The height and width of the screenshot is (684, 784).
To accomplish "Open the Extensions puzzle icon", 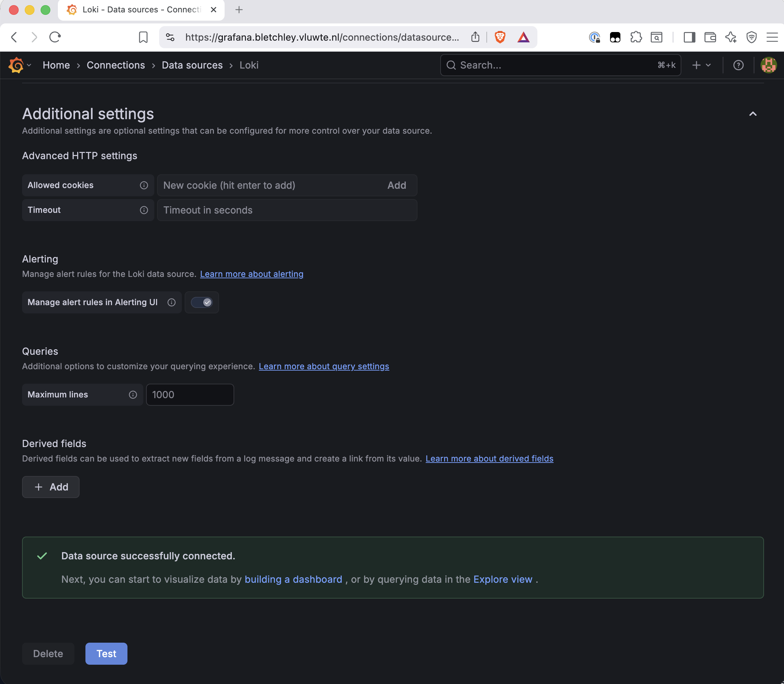I will pyautogui.click(x=636, y=38).
